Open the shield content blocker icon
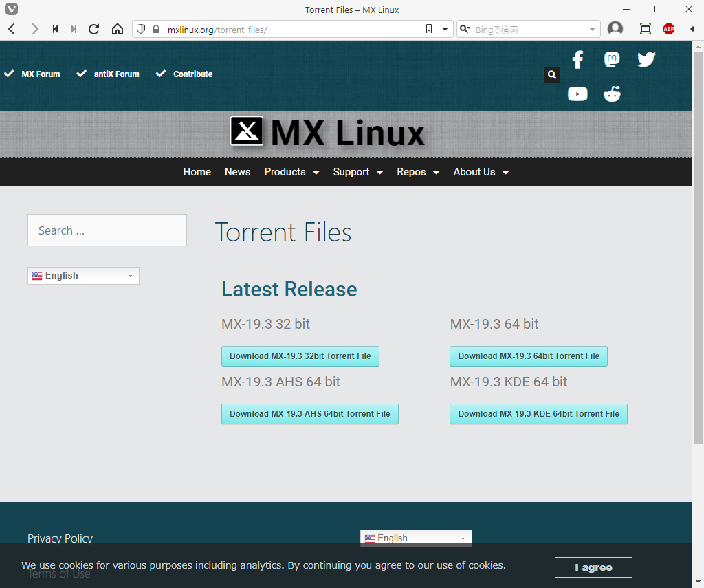The width and height of the screenshot is (704, 588). tap(141, 29)
